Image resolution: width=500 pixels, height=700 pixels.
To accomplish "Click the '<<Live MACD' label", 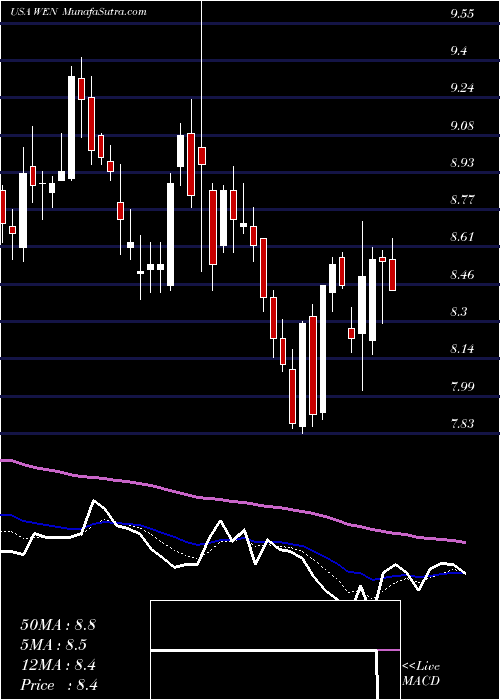I will [421, 674].
